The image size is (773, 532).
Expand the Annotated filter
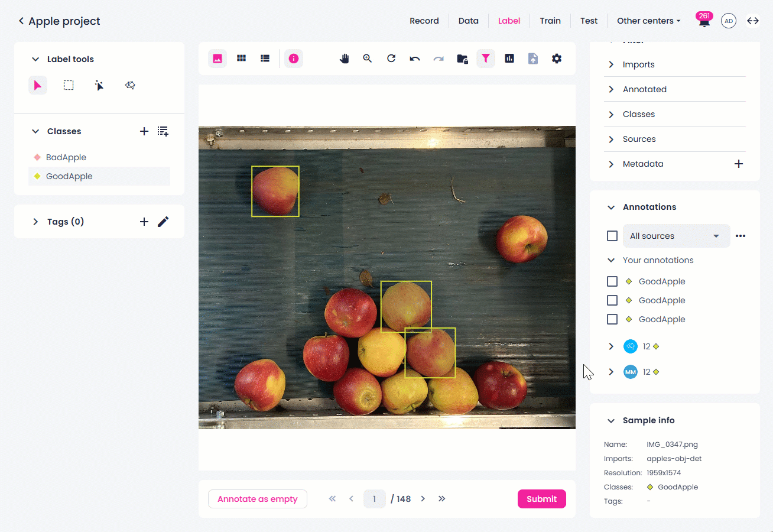pyautogui.click(x=611, y=89)
